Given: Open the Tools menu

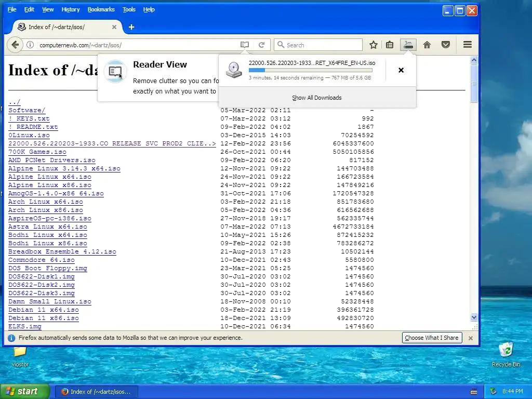Looking at the screenshot, I should tap(129, 9).
